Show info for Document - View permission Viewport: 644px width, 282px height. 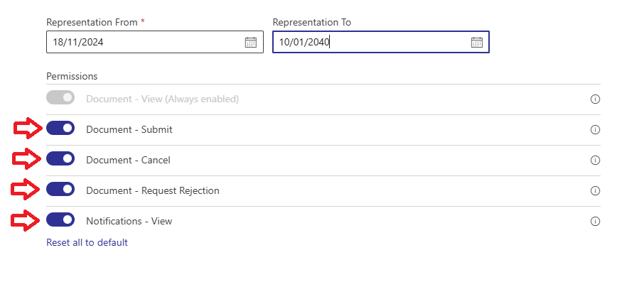tap(595, 99)
